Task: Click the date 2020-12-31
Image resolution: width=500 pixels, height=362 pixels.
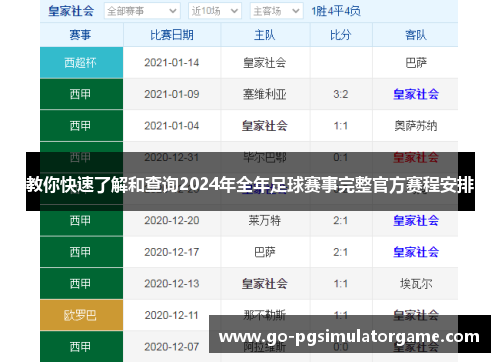Action: point(172,157)
